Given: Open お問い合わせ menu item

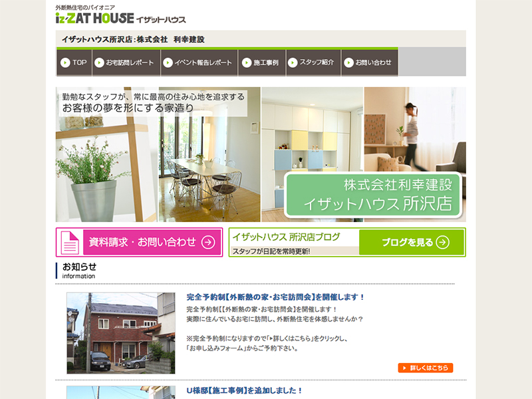Looking at the screenshot, I should pos(370,63).
